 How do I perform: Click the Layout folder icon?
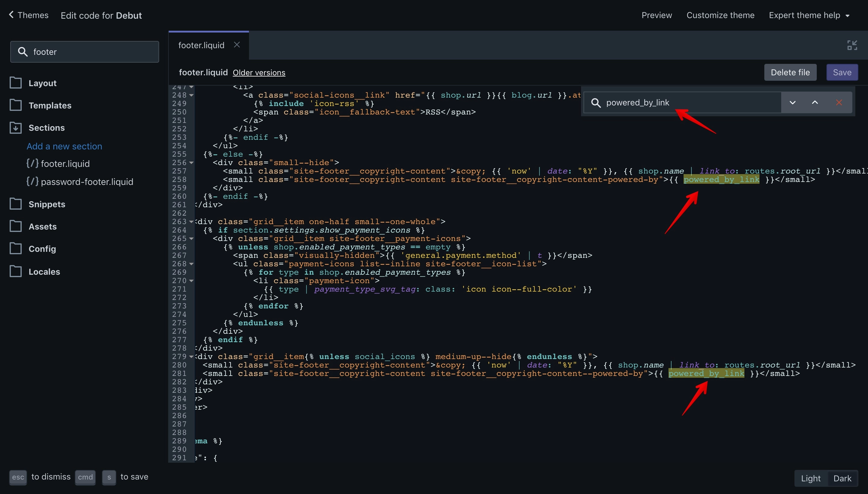click(16, 83)
